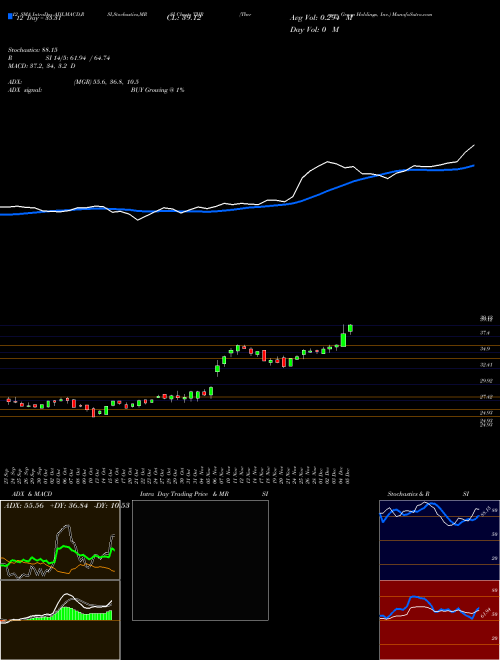Click the 37.4 price axis label
Viewport: 500px width, 660px height.
(485, 333)
